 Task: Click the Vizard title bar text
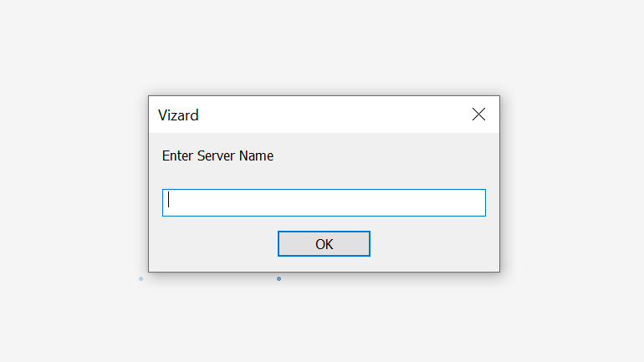pyautogui.click(x=178, y=115)
